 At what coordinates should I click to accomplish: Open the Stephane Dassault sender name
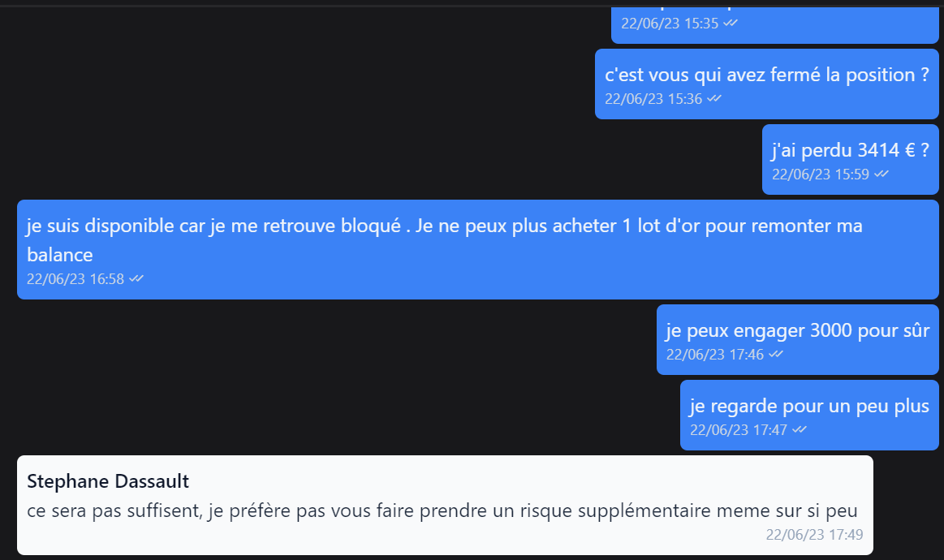(108, 481)
